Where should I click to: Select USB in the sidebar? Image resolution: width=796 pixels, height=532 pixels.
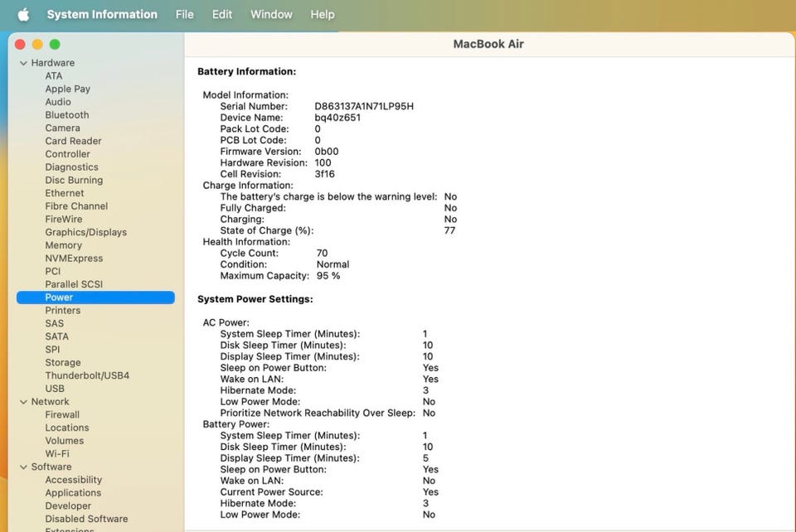click(x=55, y=389)
